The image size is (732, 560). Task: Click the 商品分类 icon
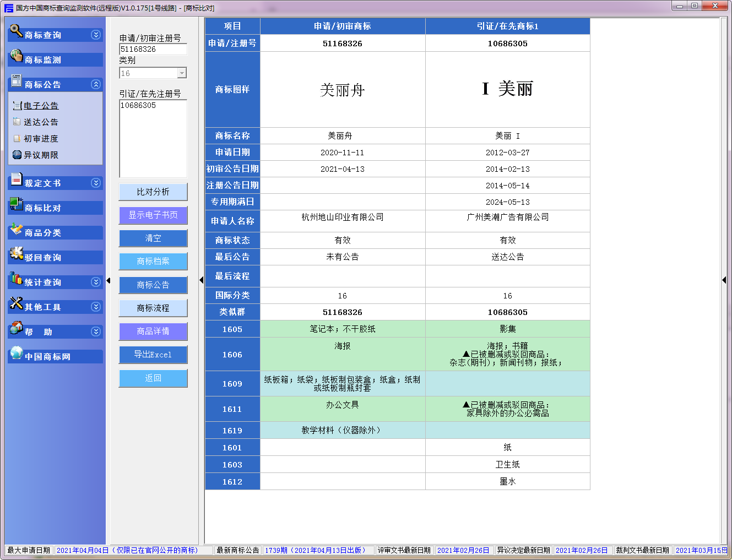[x=16, y=229]
